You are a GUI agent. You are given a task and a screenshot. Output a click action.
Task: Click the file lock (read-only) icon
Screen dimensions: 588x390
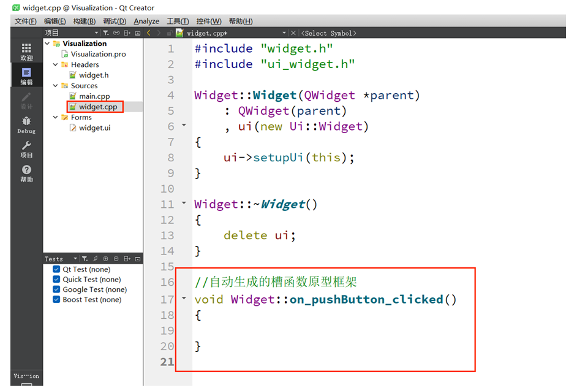[x=170, y=33]
